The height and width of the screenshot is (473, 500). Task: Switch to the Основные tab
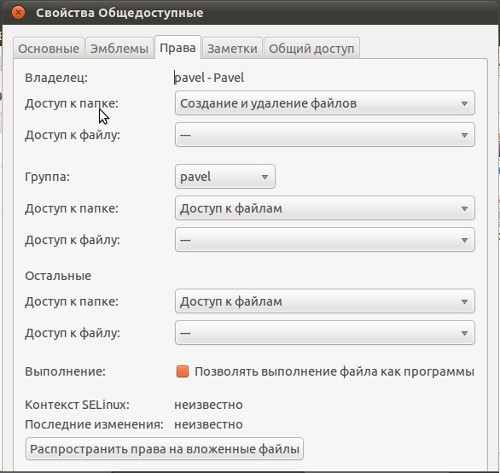49,49
